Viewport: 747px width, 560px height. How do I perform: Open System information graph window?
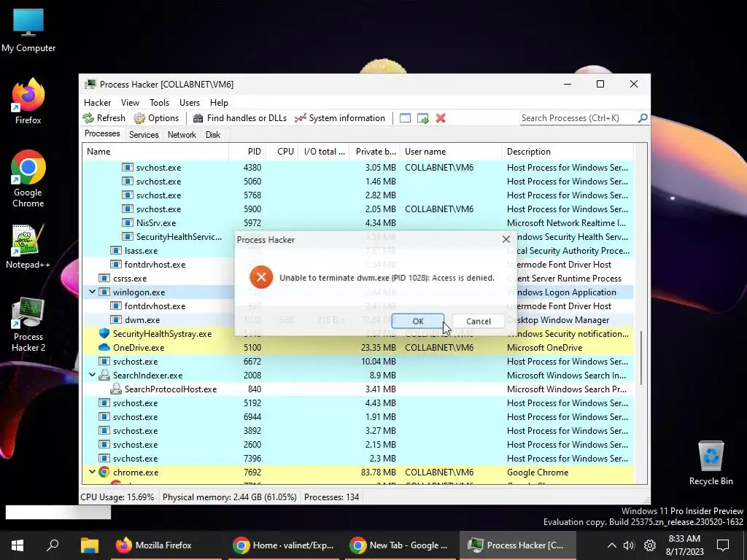point(340,118)
